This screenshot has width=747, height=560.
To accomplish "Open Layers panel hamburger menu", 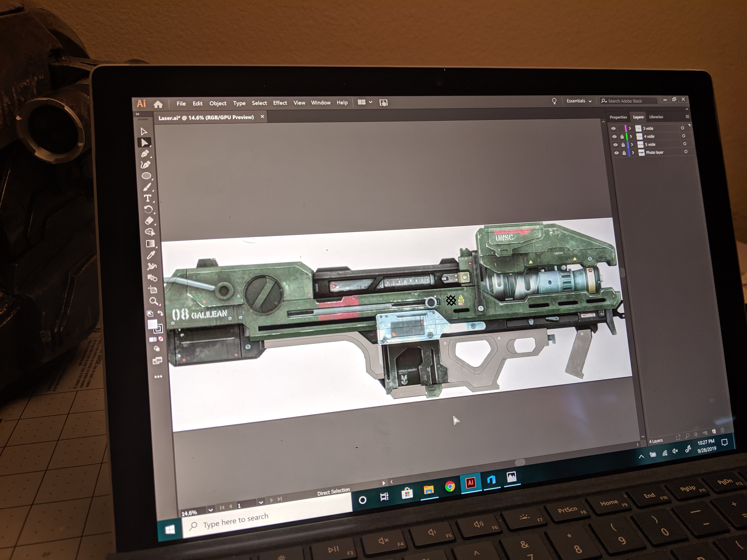I will click(x=687, y=116).
